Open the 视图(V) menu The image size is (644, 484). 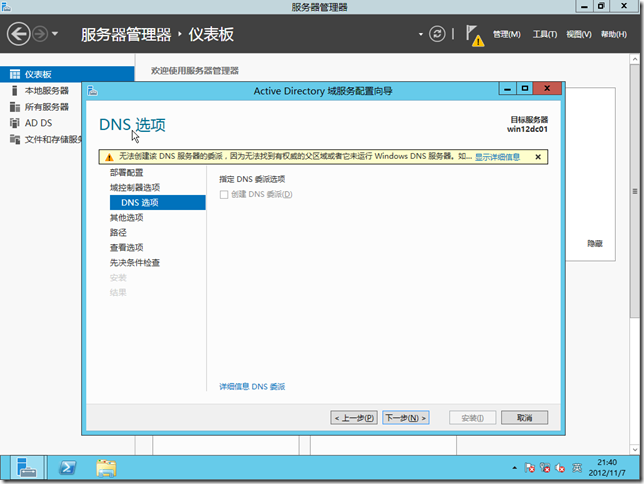579,35
